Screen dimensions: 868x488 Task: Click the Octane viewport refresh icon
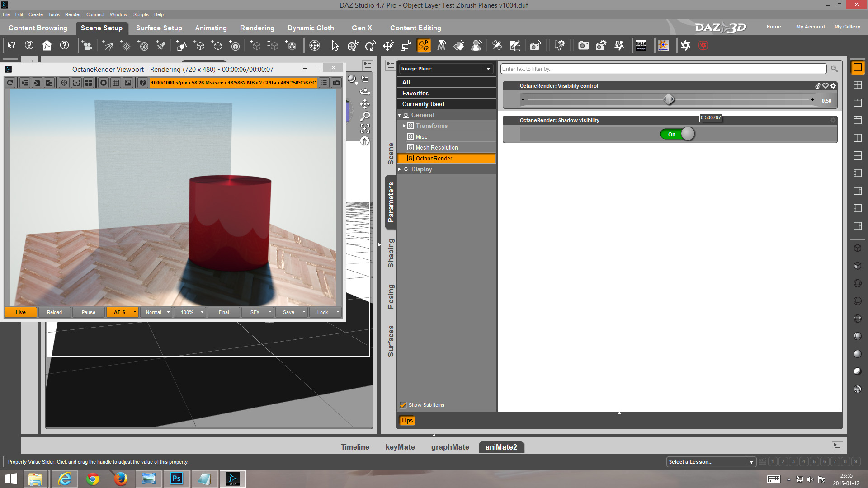coord(10,83)
